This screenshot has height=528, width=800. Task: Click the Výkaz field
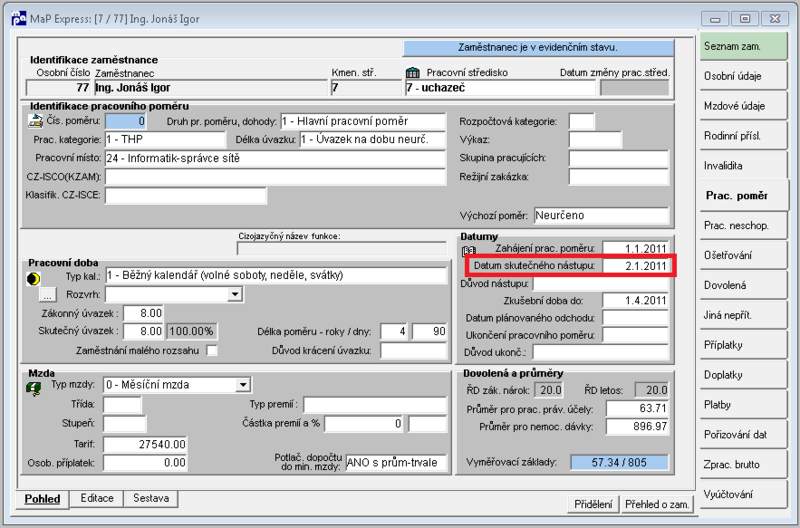595,139
